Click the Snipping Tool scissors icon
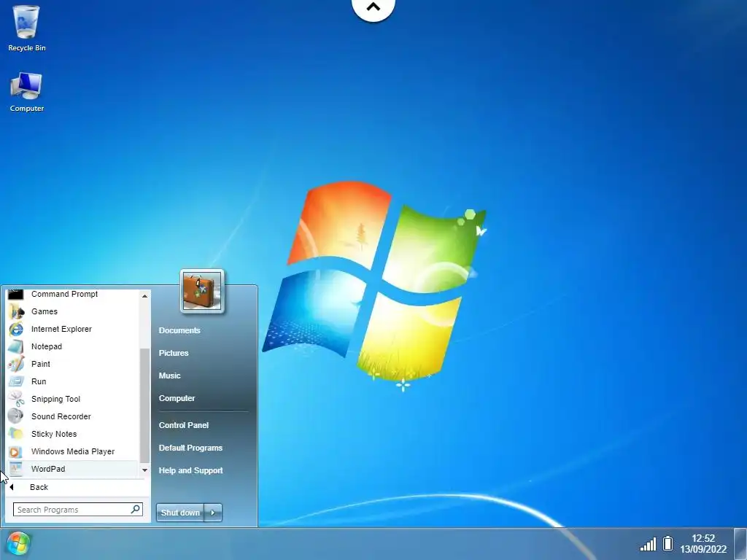Screen dimensions: 747x560 pos(16,399)
